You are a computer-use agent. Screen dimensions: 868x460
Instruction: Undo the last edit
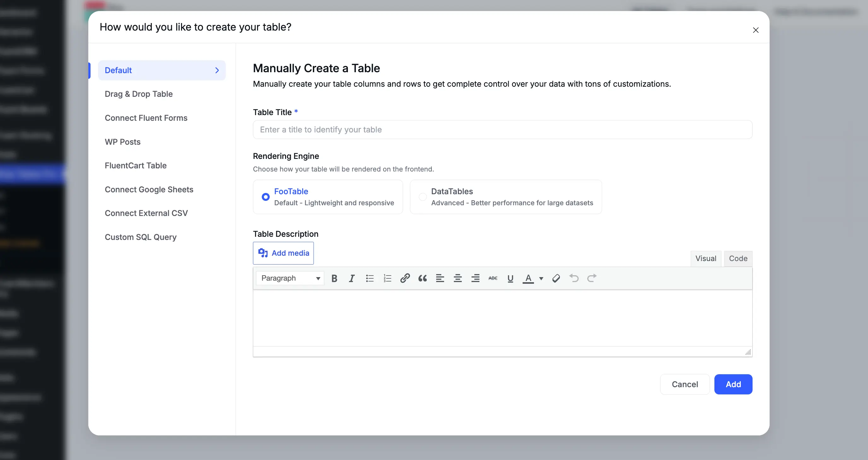[x=574, y=278]
